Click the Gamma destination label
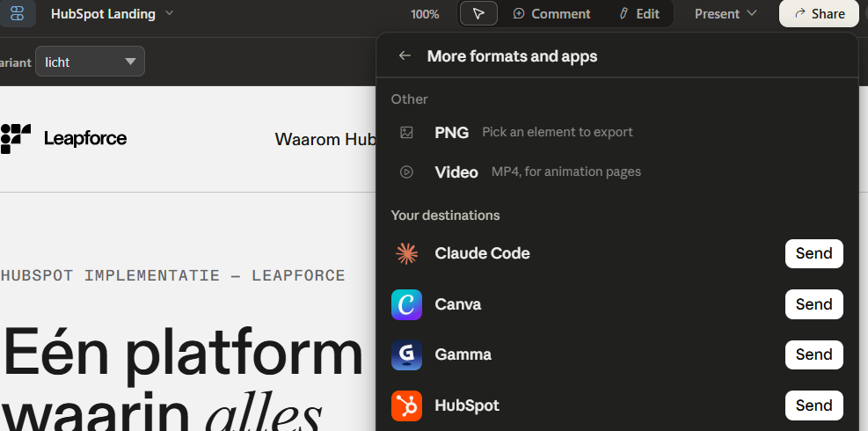Viewport: 868px width, 431px height. pos(463,355)
